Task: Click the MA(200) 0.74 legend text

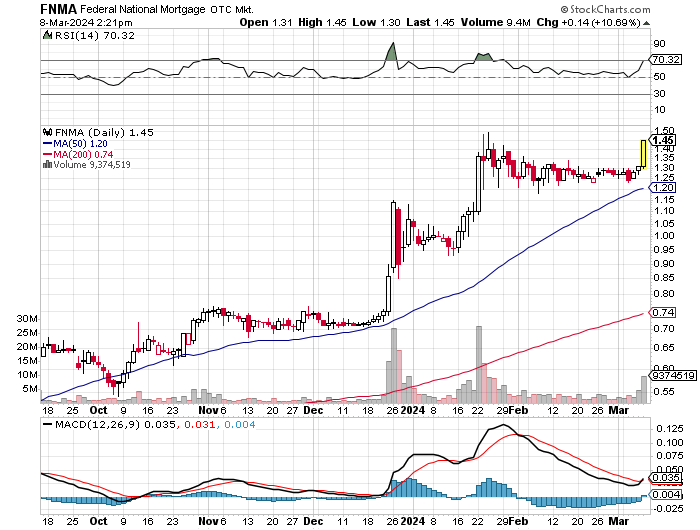Action: [83, 154]
